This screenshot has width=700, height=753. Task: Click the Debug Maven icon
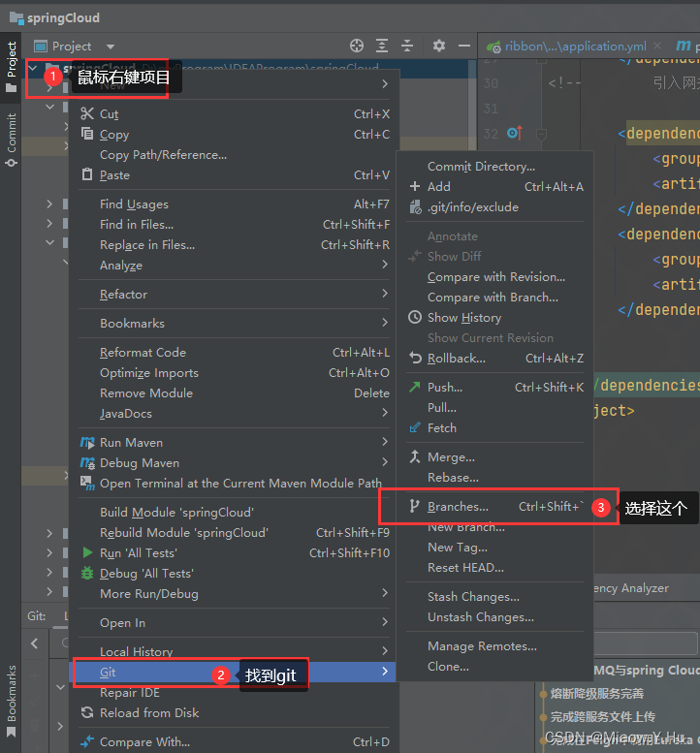click(x=87, y=463)
